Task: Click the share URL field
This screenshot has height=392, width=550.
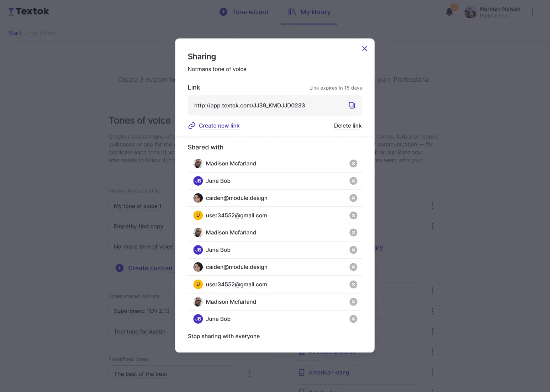Action: tap(275, 105)
